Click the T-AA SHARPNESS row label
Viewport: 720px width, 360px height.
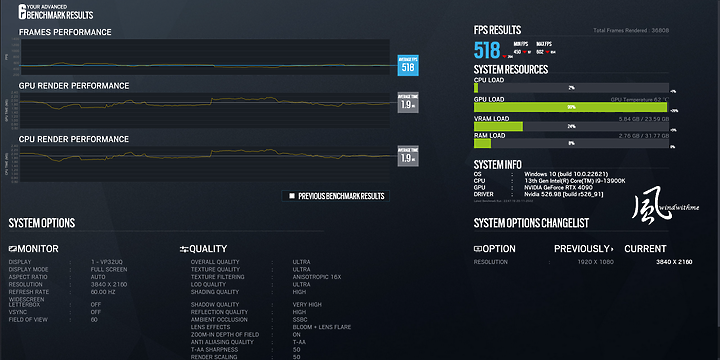coord(213,349)
